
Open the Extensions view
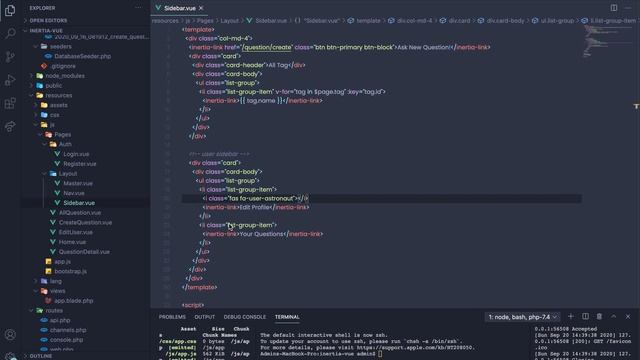pyautogui.click(x=10, y=103)
